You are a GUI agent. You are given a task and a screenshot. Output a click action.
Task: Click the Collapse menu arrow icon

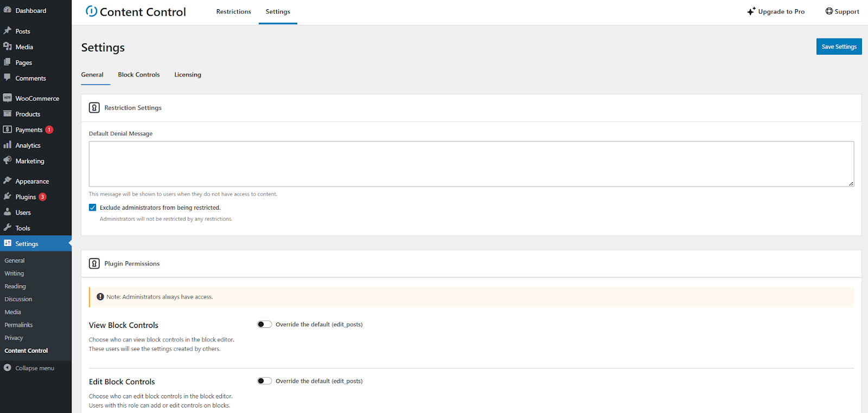tap(7, 367)
